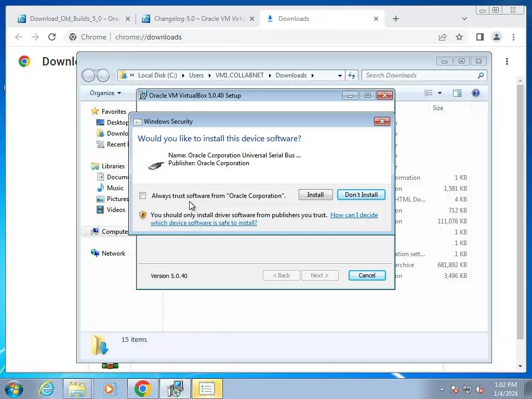Click Users breadcrumb in Explorer

(x=196, y=75)
